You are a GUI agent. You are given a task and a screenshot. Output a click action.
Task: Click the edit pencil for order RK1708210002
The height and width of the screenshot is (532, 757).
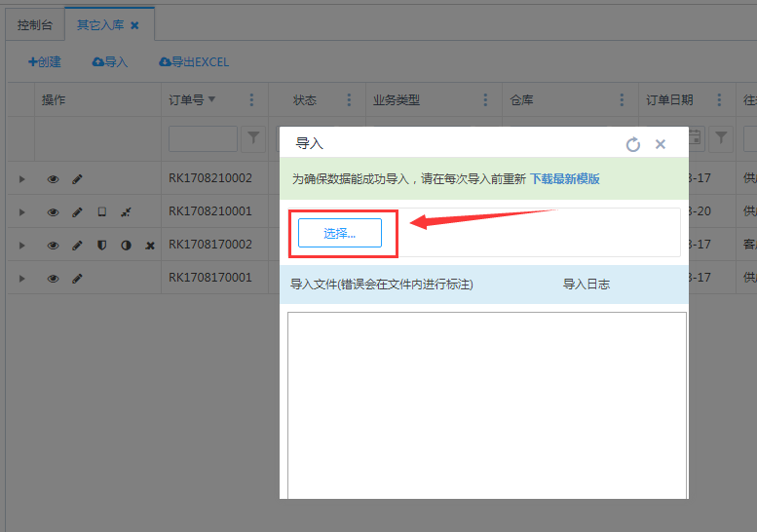point(78,179)
